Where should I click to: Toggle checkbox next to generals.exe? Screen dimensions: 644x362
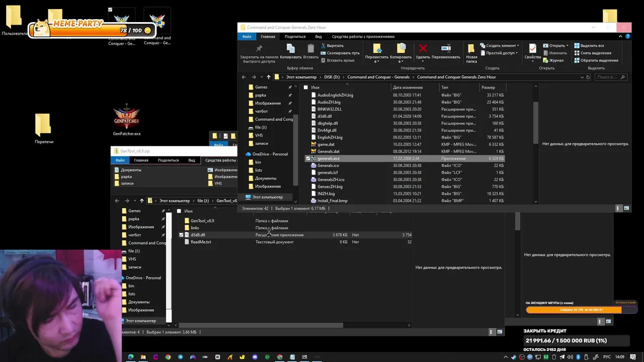click(308, 158)
